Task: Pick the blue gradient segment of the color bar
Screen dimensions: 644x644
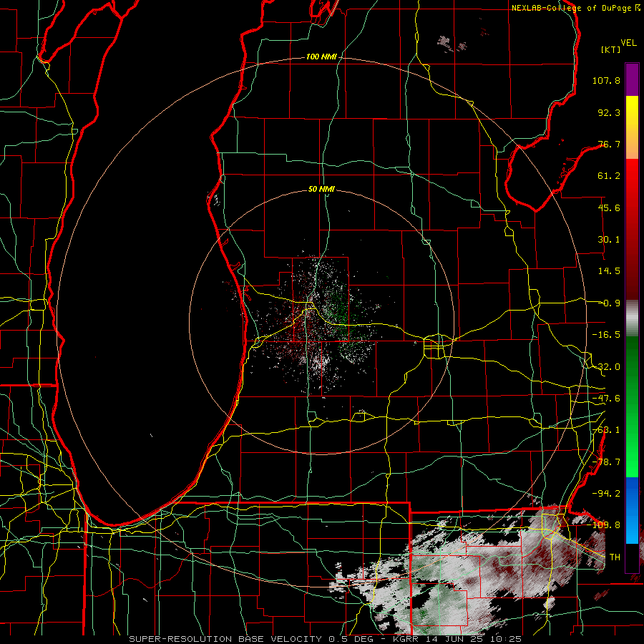Action: (x=632, y=510)
